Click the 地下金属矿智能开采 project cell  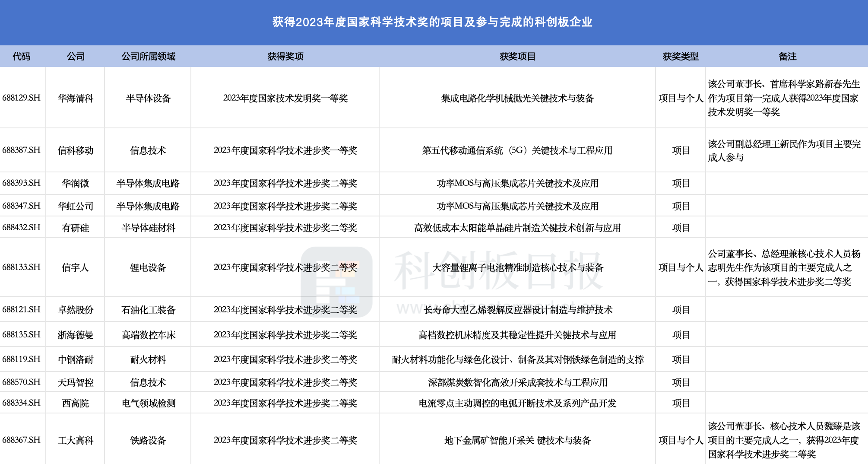517,441
